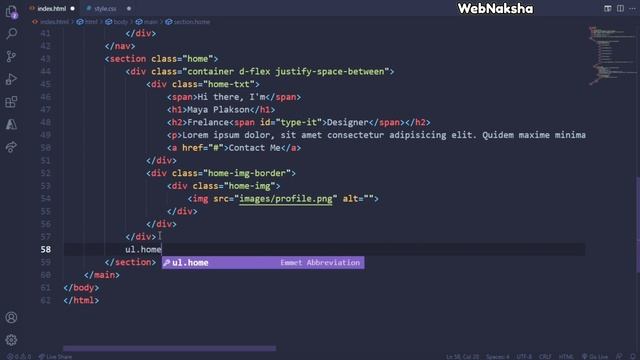640x360 pixels.
Task: Click the word "Designer" on line 48
Action: point(347,122)
